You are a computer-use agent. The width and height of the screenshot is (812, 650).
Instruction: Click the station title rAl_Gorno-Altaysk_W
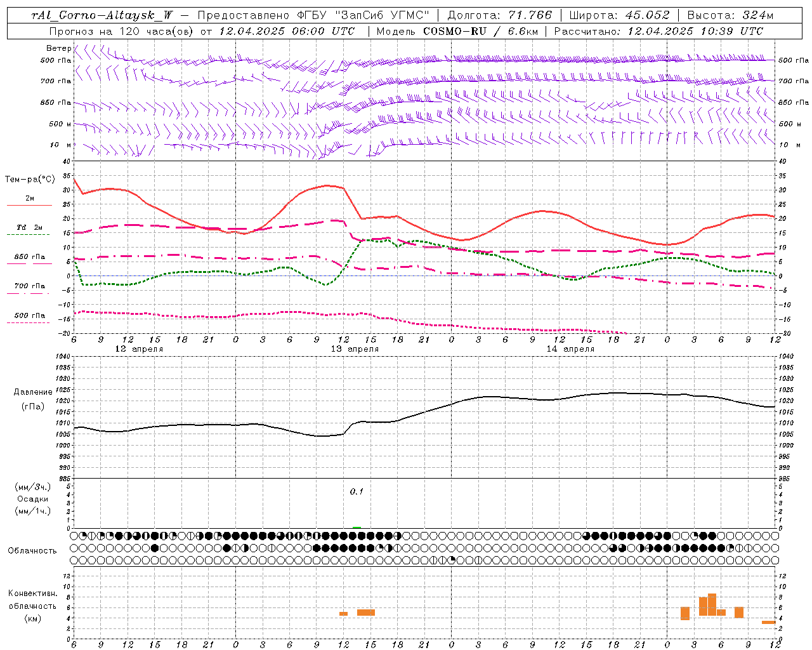tap(102, 15)
